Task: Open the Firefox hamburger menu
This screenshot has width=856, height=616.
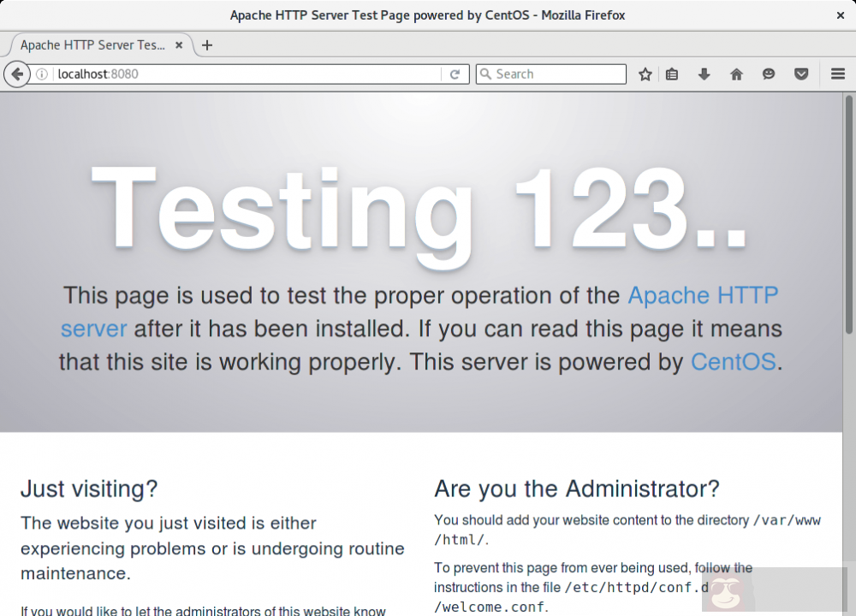Action: tap(838, 74)
